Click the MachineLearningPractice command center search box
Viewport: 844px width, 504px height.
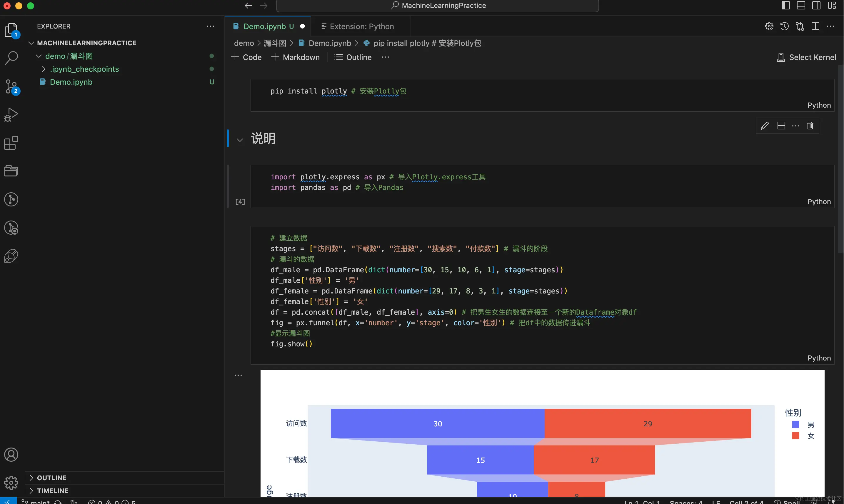pyautogui.click(x=438, y=6)
